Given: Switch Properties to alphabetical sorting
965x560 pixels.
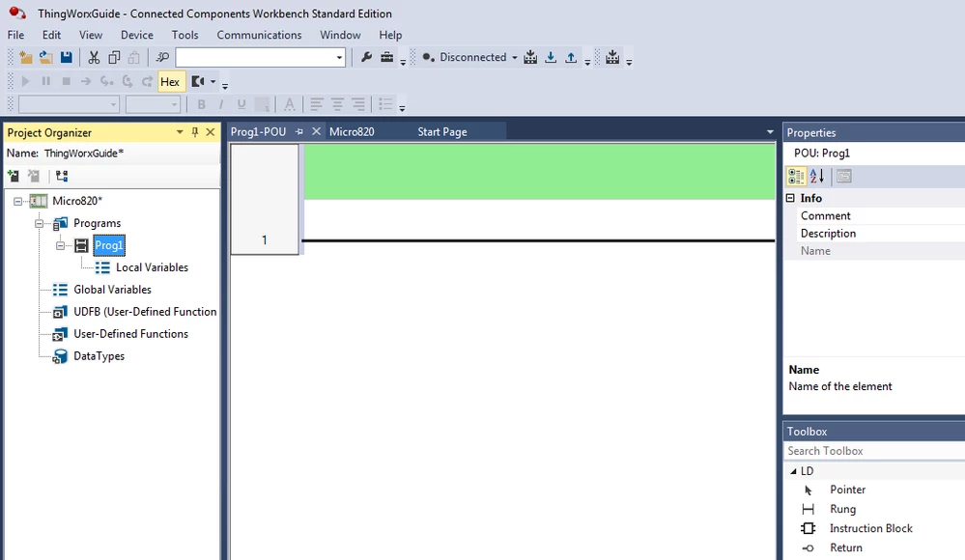Looking at the screenshot, I should pos(816,178).
